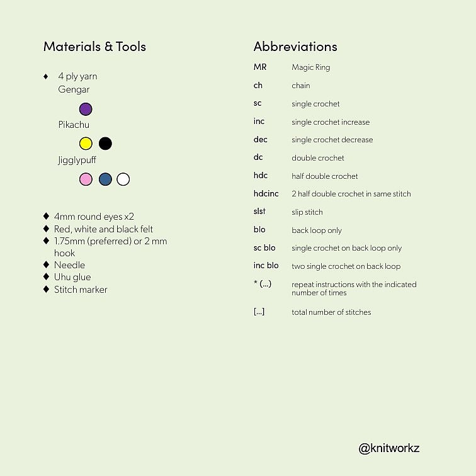The image size is (476, 476).
Task: Select the "inc blo" abbreviation label
Action: tap(266, 266)
